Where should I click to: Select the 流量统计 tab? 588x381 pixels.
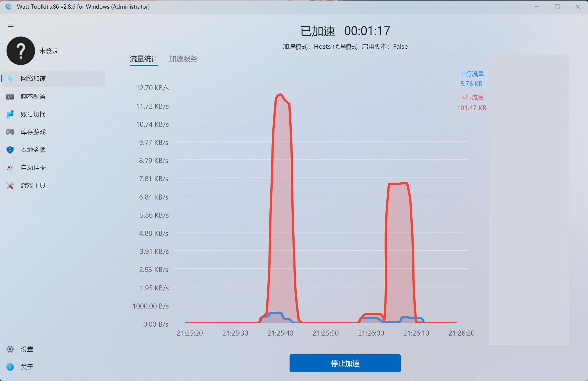(x=144, y=59)
